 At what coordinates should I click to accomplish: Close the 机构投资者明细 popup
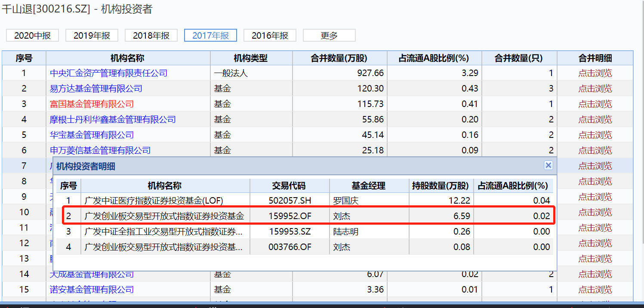click(548, 165)
